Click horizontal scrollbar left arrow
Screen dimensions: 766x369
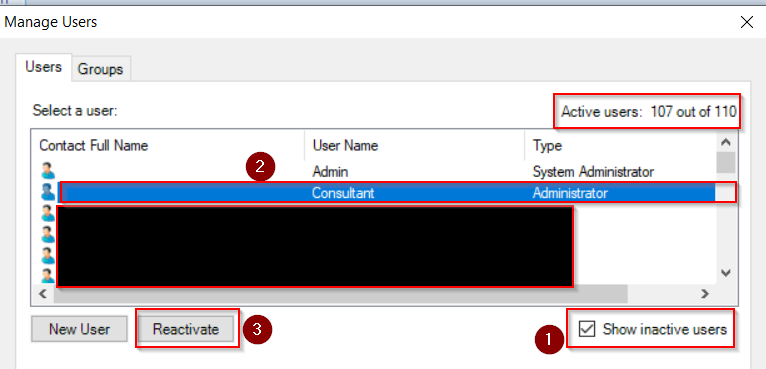click(x=43, y=294)
